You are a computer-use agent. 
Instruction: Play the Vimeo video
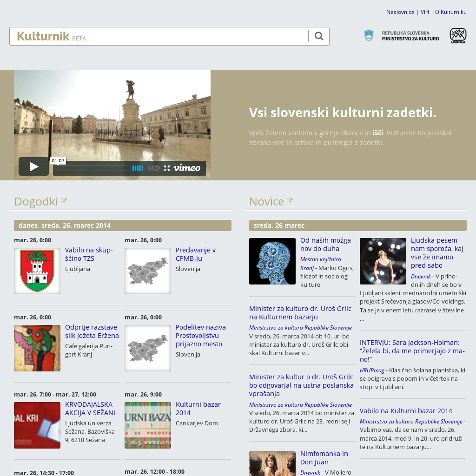pyautogui.click(x=33, y=166)
